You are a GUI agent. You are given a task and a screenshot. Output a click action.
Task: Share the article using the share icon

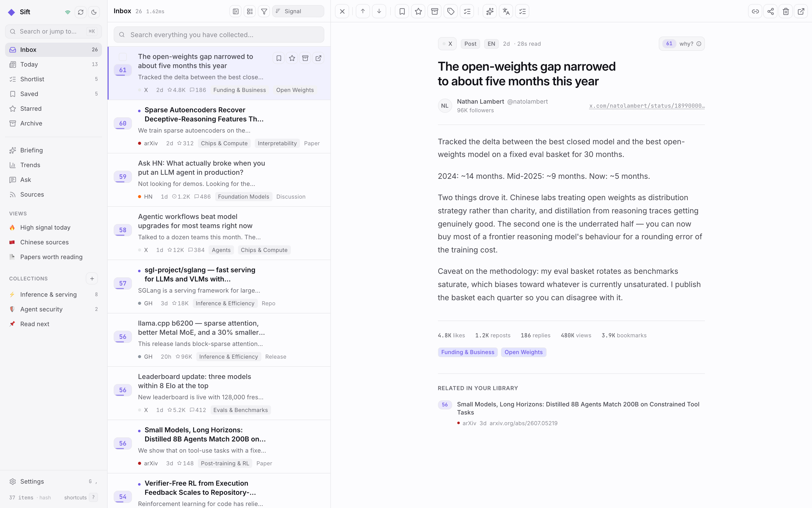coord(770,11)
